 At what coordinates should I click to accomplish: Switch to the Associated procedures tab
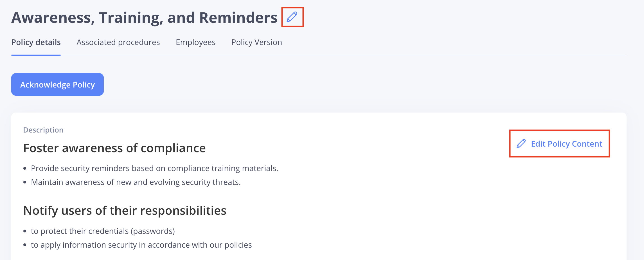118,42
